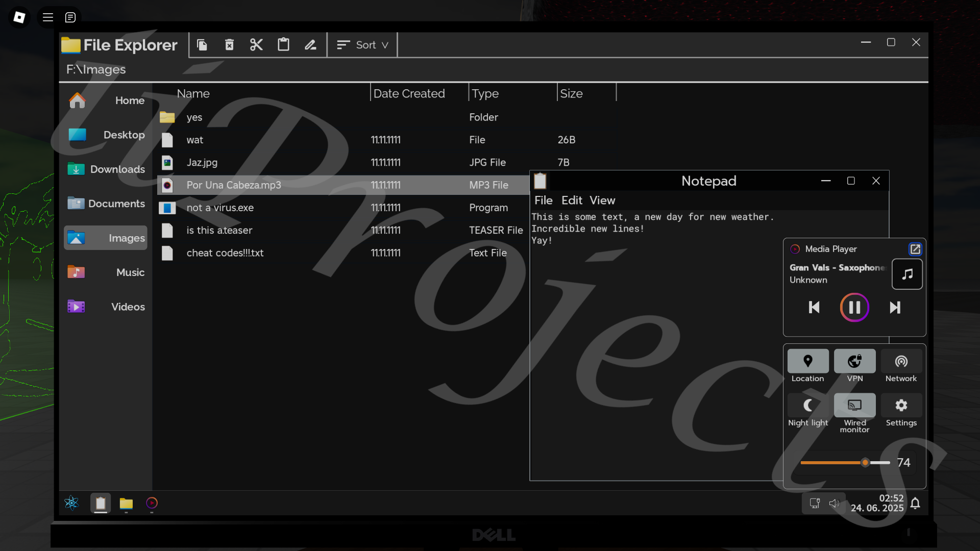Click the volume slider handle
Image resolution: width=980 pixels, height=551 pixels.
tap(865, 463)
